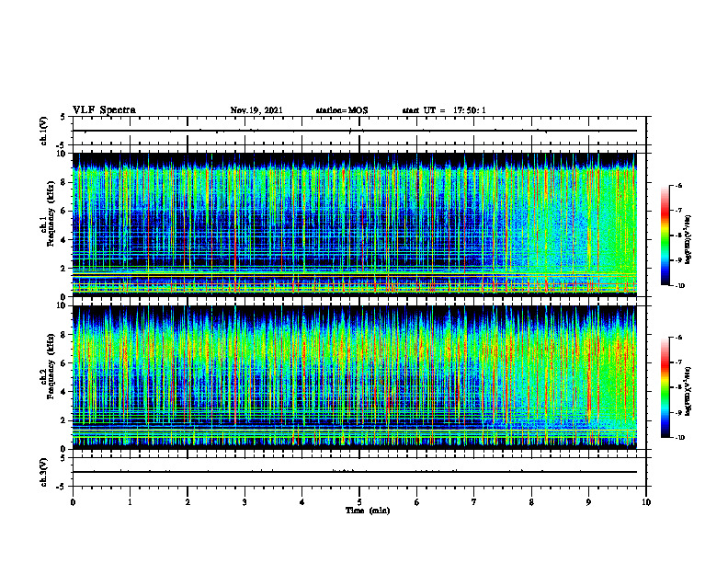
Task: Select the "start UT = 17:50: 1" text
Action: [444, 110]
